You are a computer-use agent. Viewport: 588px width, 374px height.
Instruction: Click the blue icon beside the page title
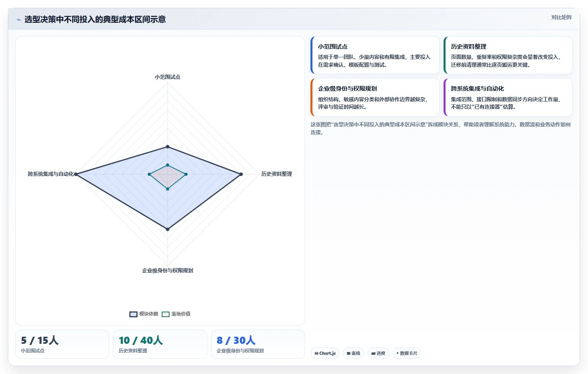click(18, 20)
